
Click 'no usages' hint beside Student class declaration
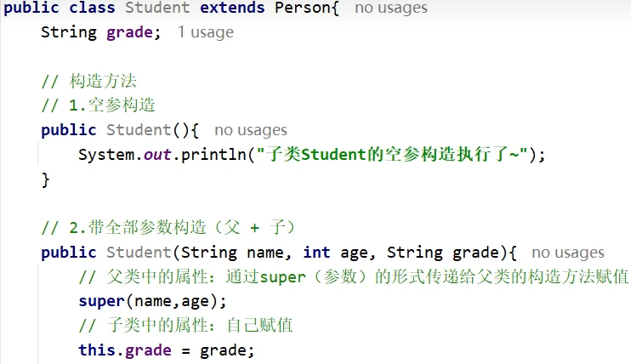pos(391,8)
